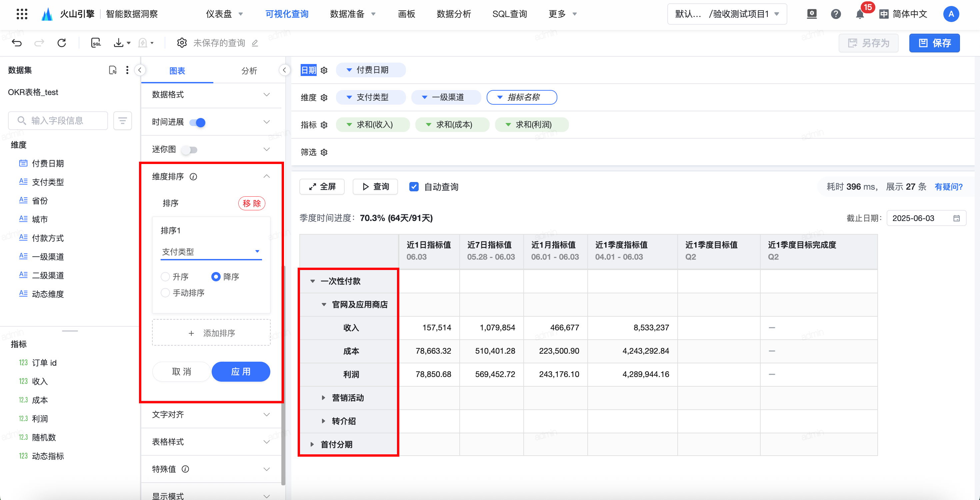Switch to the 图表 tab

[x=177, y=71]
